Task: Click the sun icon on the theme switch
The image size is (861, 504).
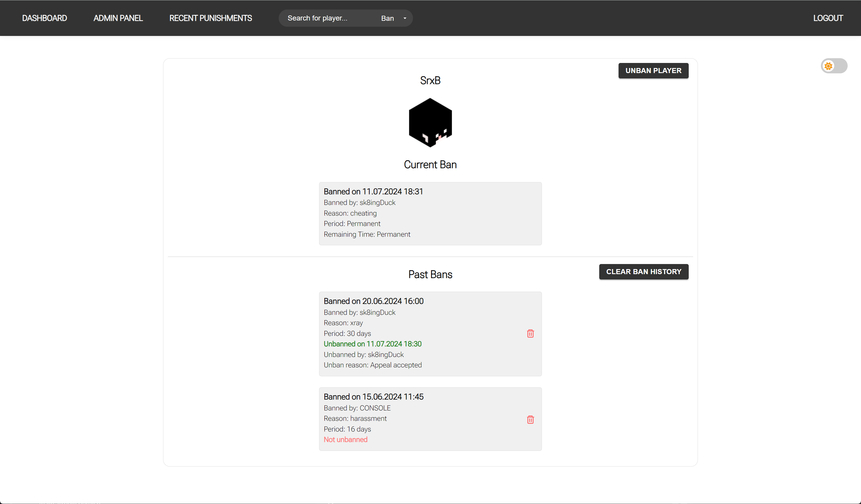Action: [x=829, y=66]
